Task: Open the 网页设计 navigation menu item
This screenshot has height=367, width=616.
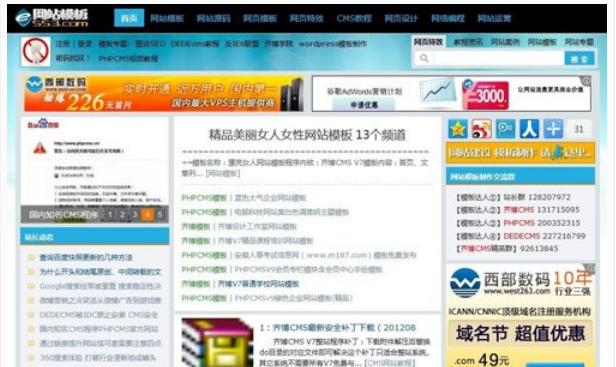Action: (x=401, y=18)
